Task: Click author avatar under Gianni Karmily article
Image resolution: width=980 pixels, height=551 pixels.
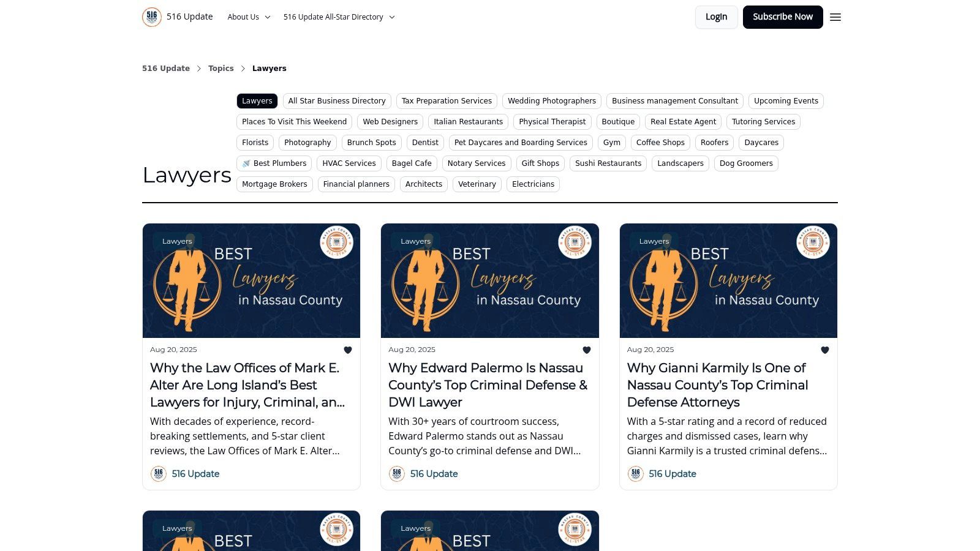Action: point(635,474)
